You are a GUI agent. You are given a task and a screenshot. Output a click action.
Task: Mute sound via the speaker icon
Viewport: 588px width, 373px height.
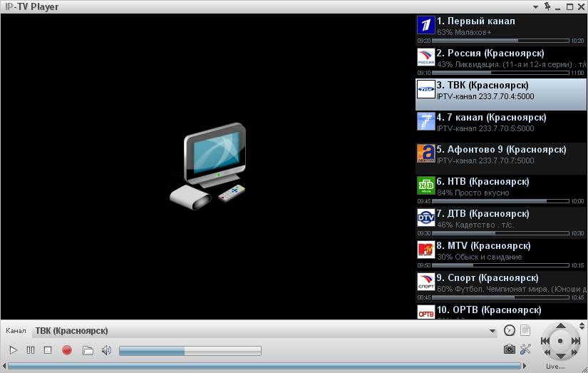tap(107, 350)
